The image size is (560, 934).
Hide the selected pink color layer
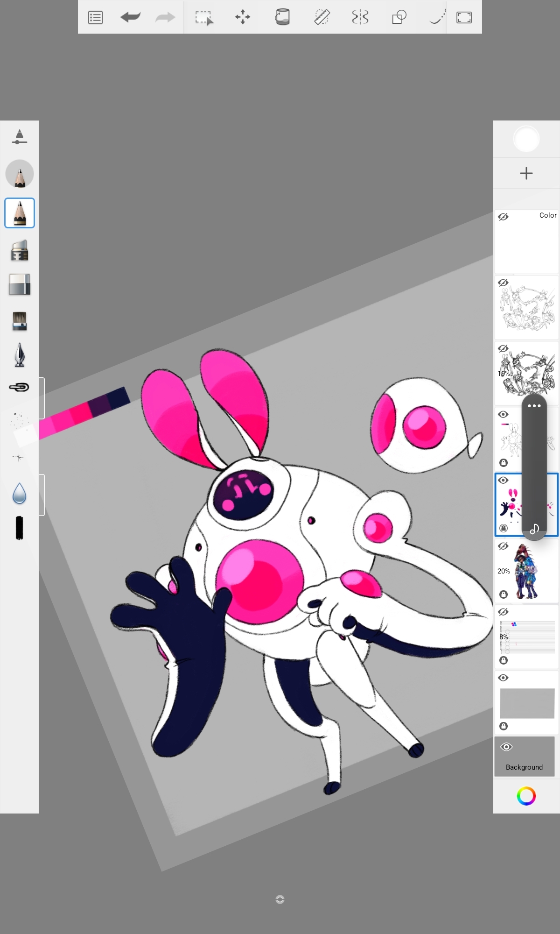[503, 481]
